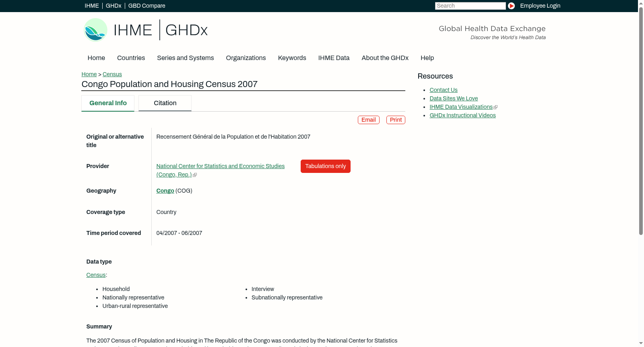644x347 pixels.
Task: Open the Employee Login link
Action: [540, 6]
